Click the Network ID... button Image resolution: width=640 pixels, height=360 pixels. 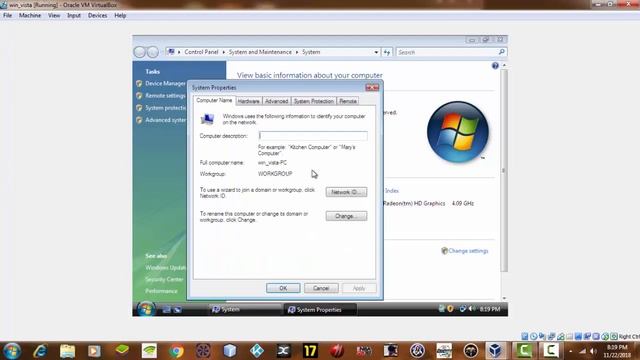click(x=346, y=192)
